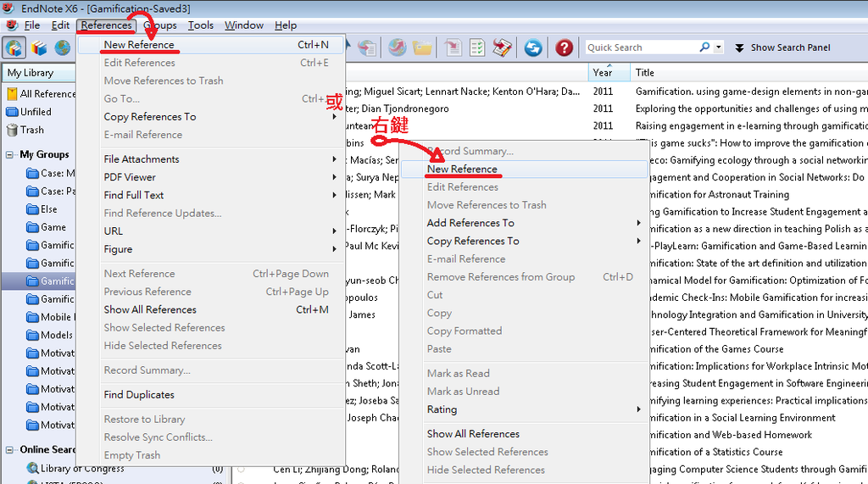
Task: Click the My Library panel header
Action: pos(39,73)
